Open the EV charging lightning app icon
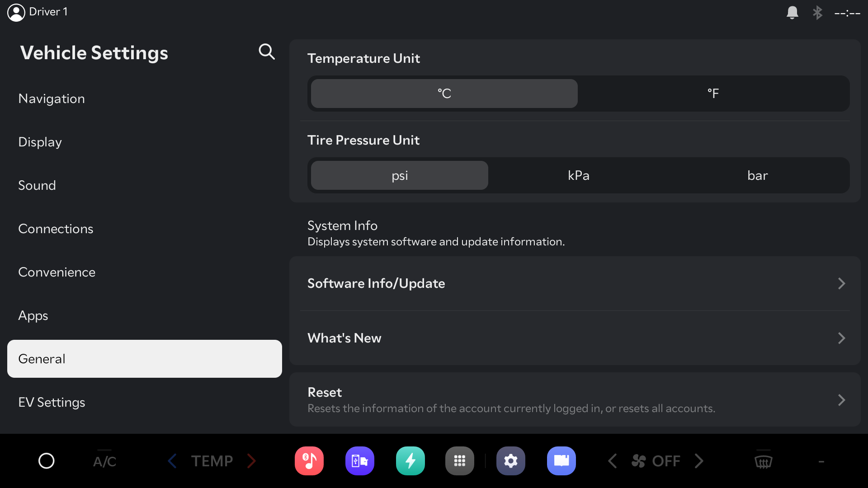This screenshot has height=488, width=868. 410,461
